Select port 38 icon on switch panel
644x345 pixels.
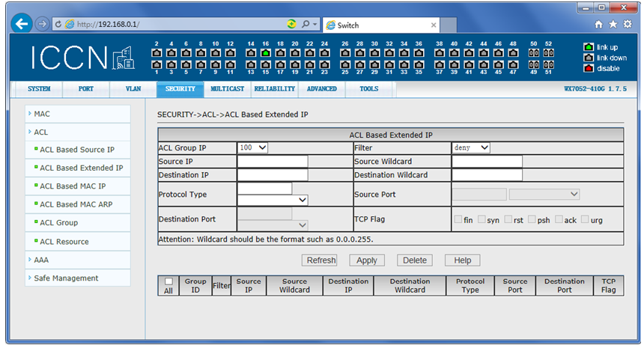[x=440, y=53]
